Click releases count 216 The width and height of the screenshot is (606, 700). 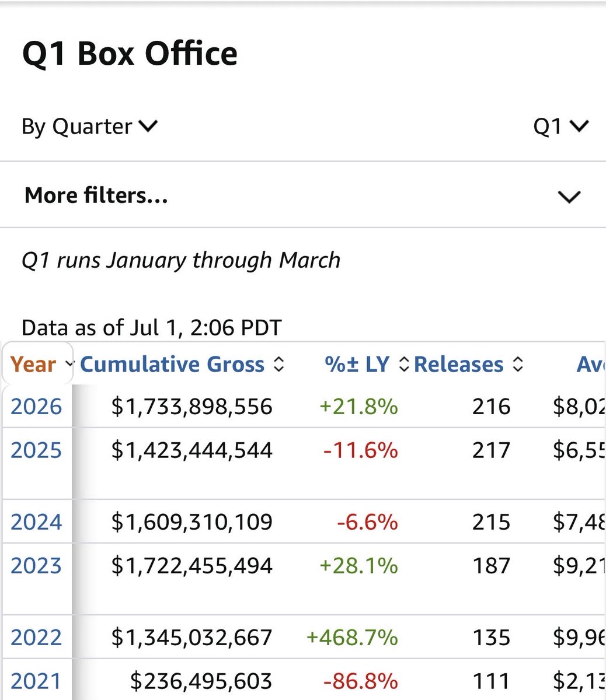(491, 407)
